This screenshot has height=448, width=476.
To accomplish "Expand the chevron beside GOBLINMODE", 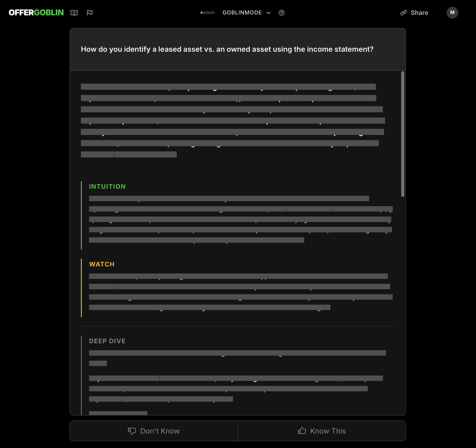I will tap(269, 13).
